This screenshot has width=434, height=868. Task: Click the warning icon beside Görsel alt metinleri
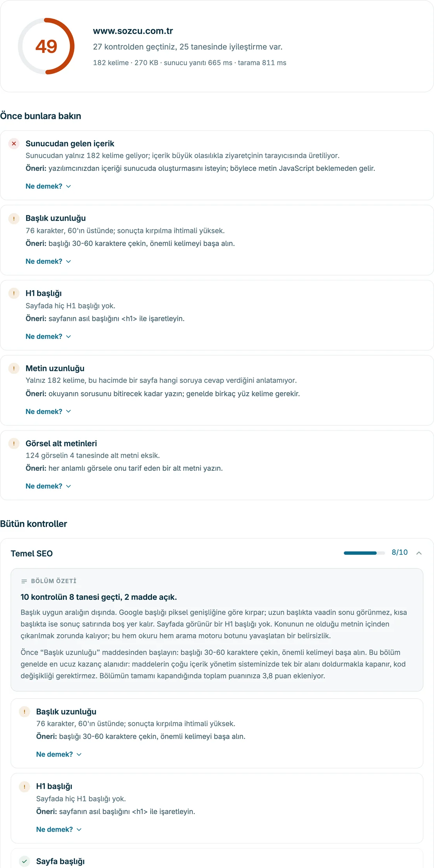14,443
